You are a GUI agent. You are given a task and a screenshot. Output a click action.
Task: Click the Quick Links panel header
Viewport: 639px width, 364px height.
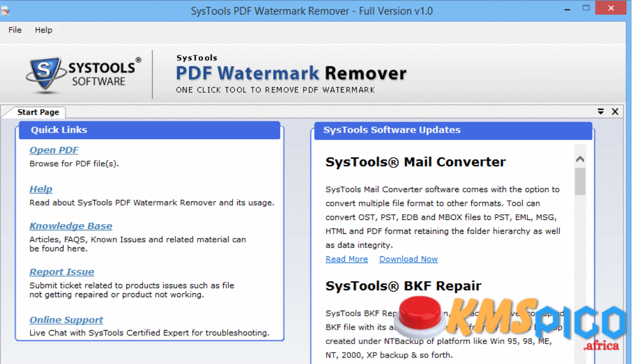[x=150, y=130]
